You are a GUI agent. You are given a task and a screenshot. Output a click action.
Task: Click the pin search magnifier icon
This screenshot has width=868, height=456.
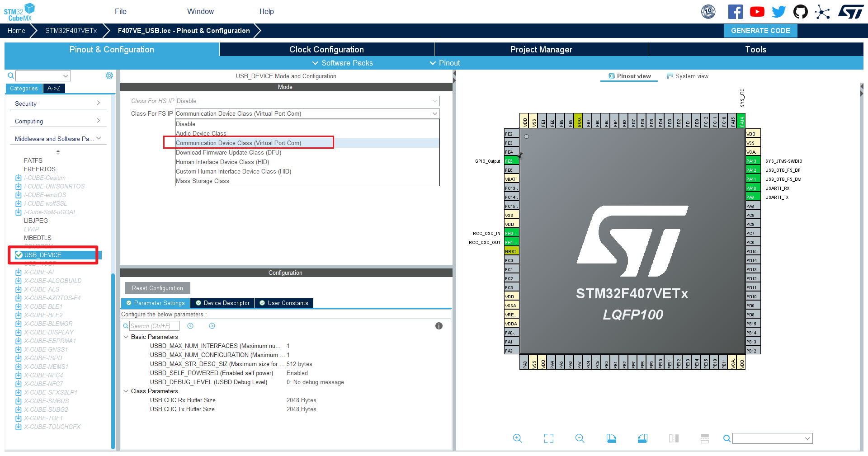point(726,438)
